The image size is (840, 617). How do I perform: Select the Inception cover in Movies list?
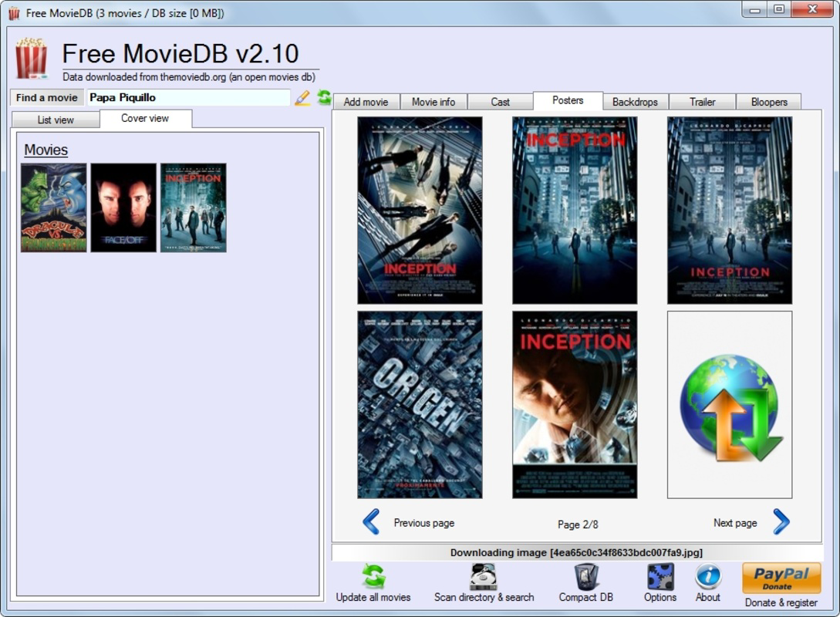(194, 207)
